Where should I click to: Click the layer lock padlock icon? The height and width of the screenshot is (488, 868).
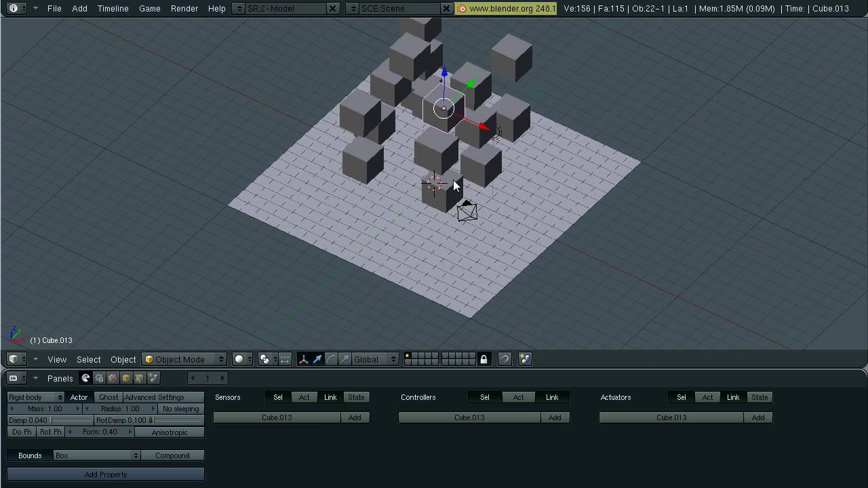484,359
